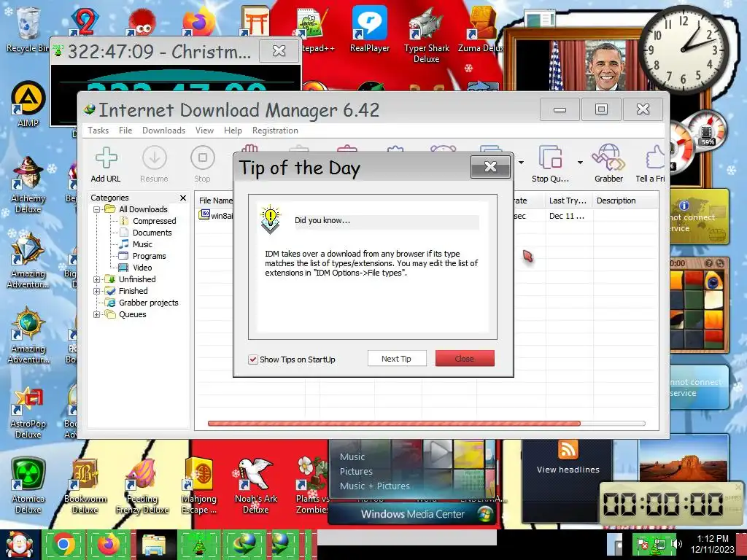Select the win8ai ISO file icon
Viewport: 747px width, 560px height.
click(204, 215)
